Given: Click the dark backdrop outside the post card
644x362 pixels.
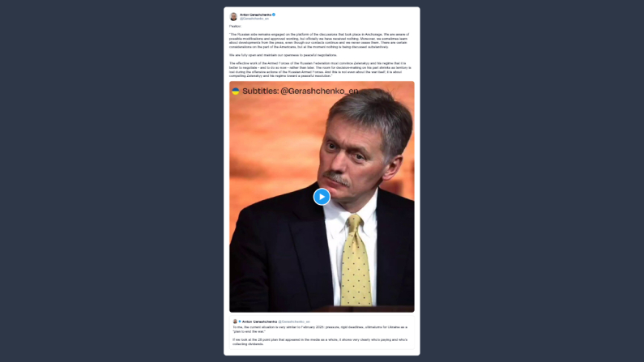Looking at the screenshot, I should point(111,181).
